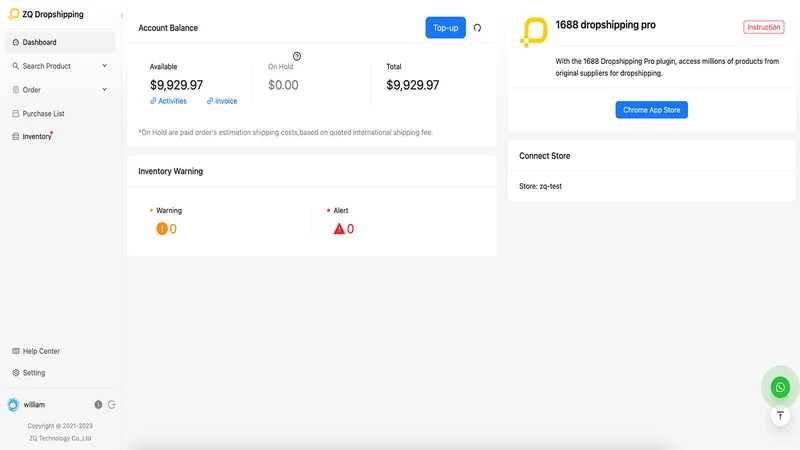800x450 pixels.
Task: Click the Order document icon
Action: click(16, 90)
